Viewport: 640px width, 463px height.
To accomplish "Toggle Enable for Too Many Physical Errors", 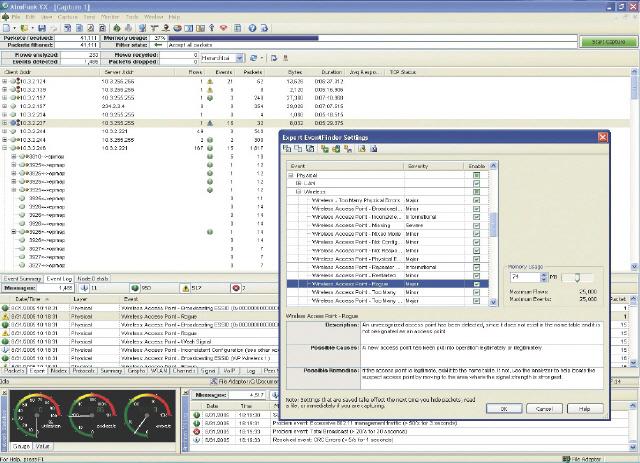I will tap(476, 200).
